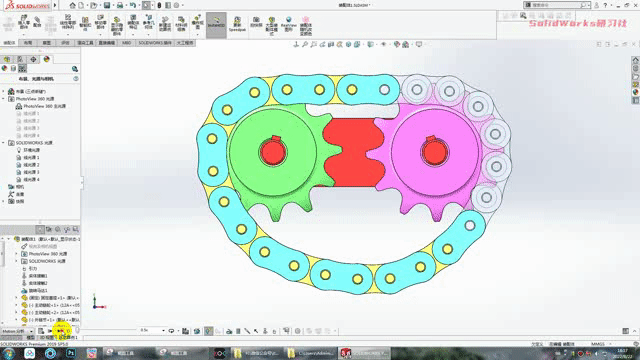640x360 pixels.
Task: Switch to the MBD ribbon tab
Action: [x=127, y=43]
